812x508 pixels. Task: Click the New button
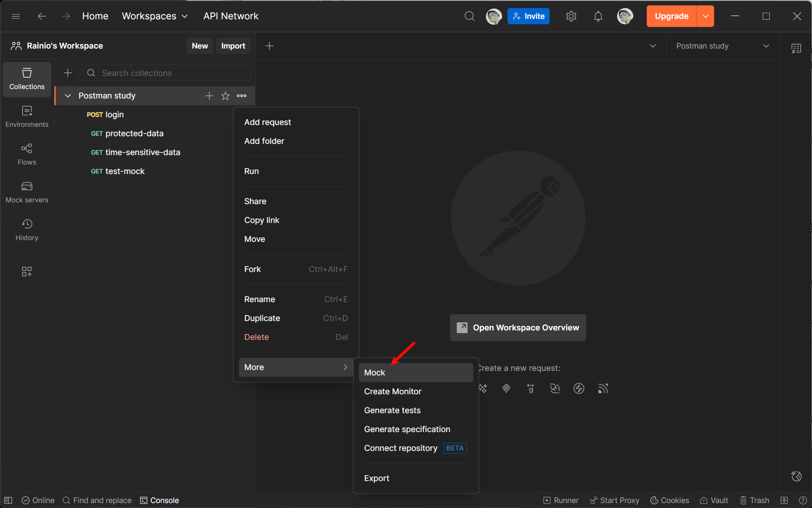pos(200,46)
